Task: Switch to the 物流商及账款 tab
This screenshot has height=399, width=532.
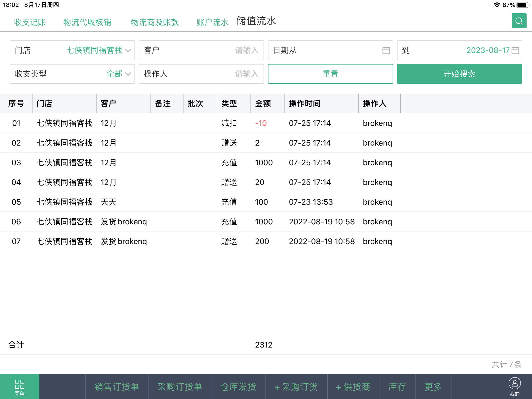Action: click(155, 22)
